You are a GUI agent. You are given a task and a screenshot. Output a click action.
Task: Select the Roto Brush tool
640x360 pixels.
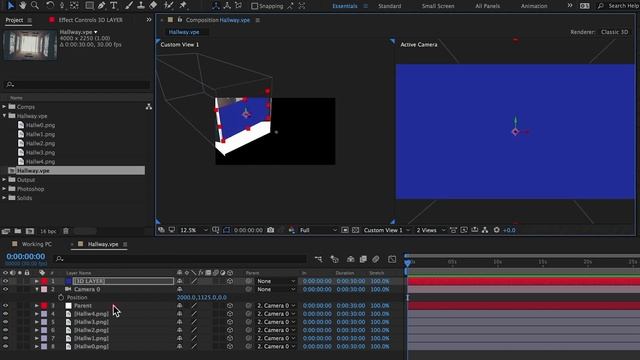coord(169,5)
